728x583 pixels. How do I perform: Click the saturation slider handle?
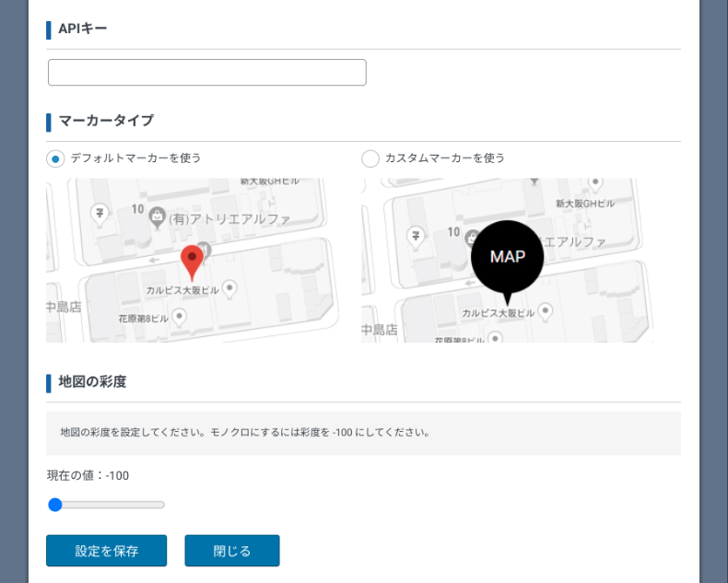click(55, 505)
